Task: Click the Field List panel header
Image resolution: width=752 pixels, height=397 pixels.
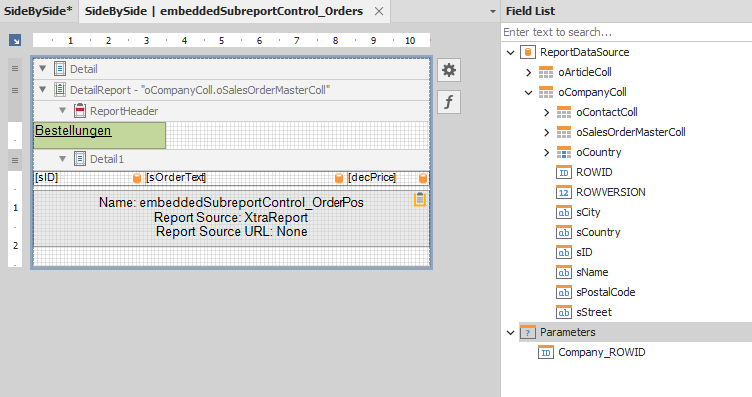Action: (626, 11)
